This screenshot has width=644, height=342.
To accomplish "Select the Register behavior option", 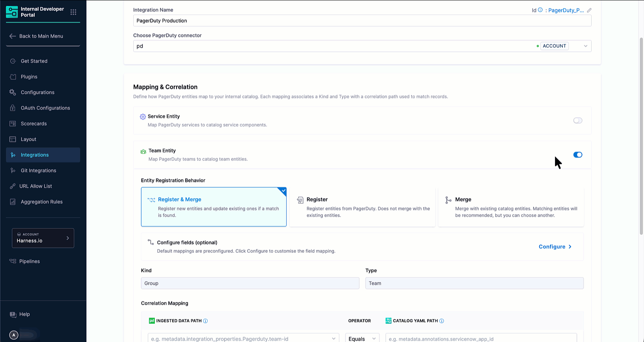I will [x=362, y=207].
